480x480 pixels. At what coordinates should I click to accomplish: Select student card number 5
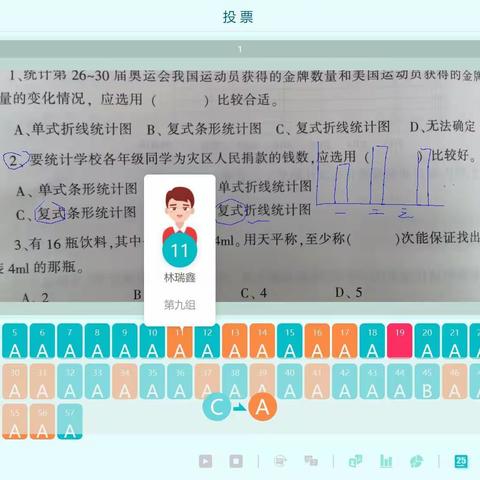coord(15,341)
